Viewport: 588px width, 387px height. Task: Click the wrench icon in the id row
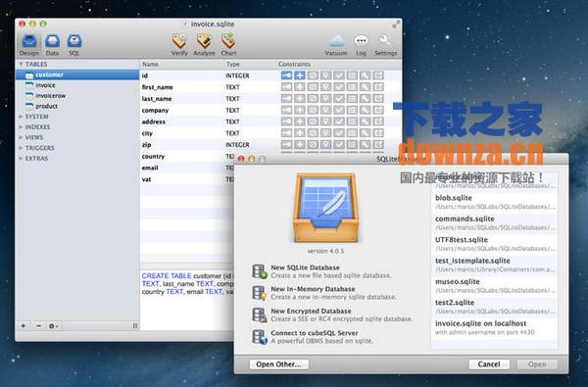[365, 75]
